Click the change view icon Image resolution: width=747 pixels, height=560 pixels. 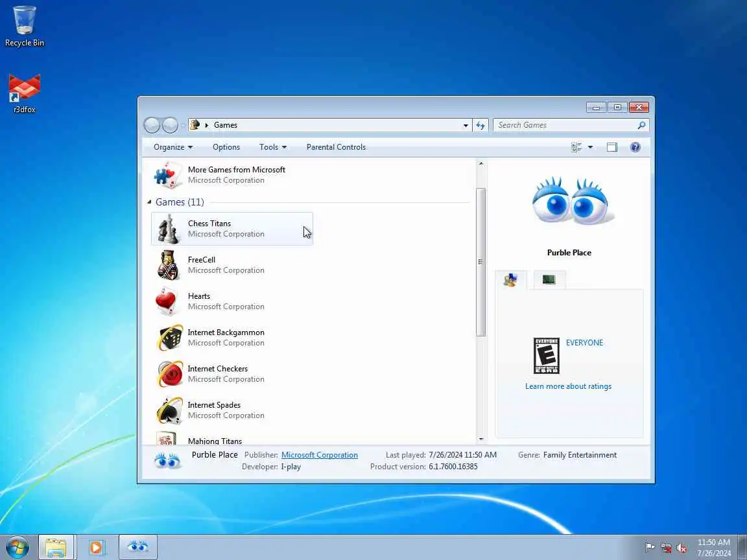tap(576, 147)
